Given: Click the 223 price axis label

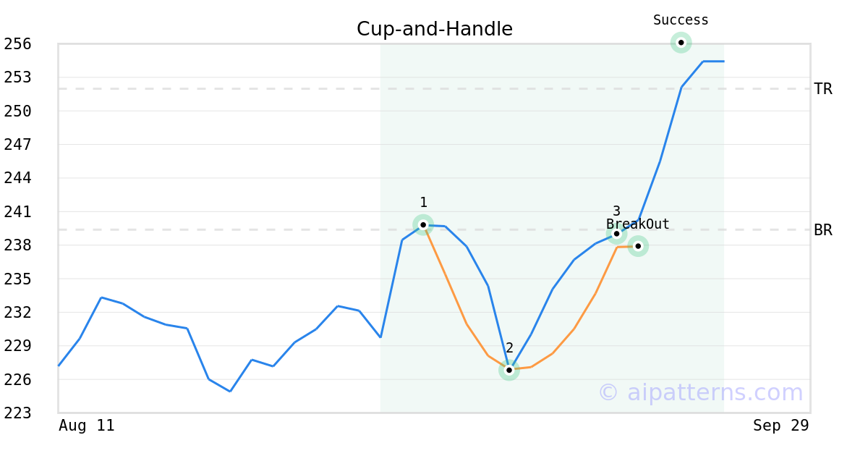Looking at the screenshot, I should pyautogui.click(x=17, y=413).
